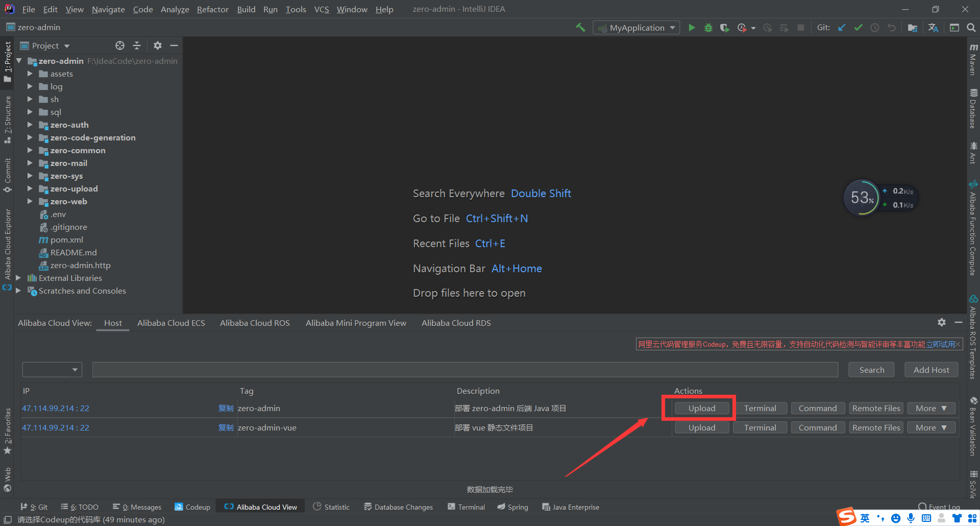Open Codeup bottom tool tab
The width and height of the screenshot is (980, 526).
[192, 507]
